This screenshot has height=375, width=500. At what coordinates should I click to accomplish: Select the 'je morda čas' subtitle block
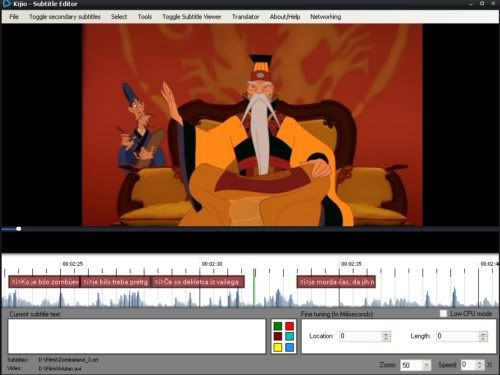[336, 282]
